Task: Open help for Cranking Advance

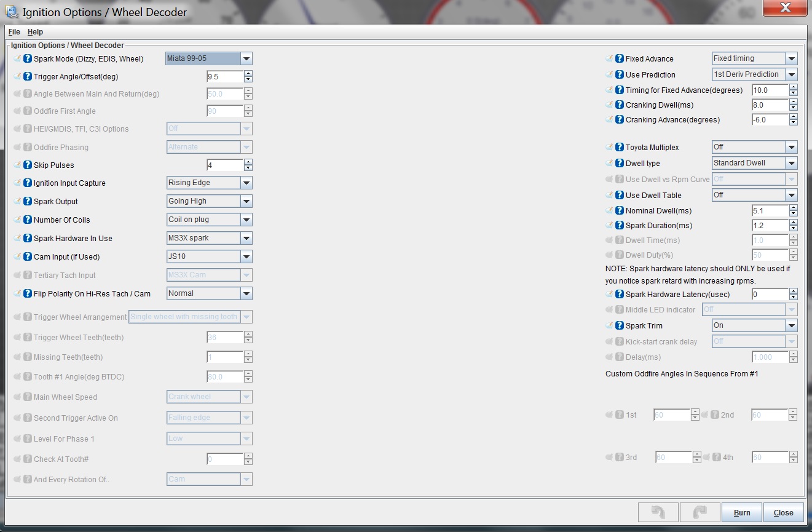Action: (620, 120)
